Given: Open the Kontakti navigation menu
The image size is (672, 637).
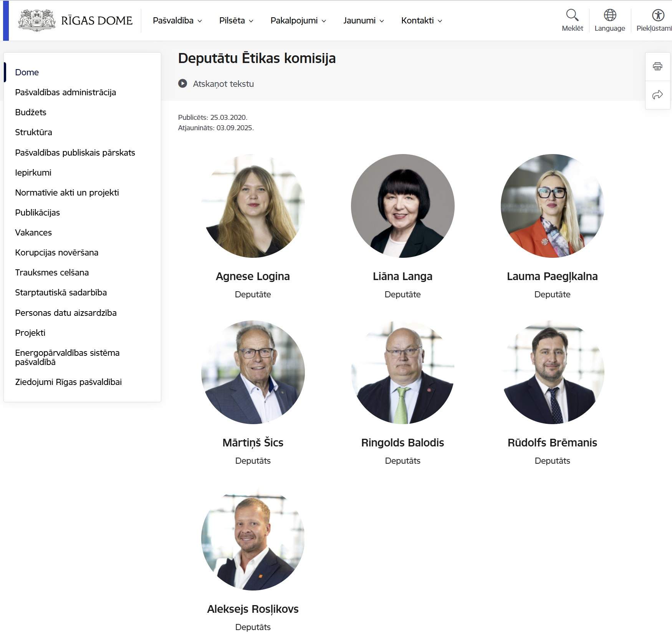Looking at the screenshot, I should 421,21.
